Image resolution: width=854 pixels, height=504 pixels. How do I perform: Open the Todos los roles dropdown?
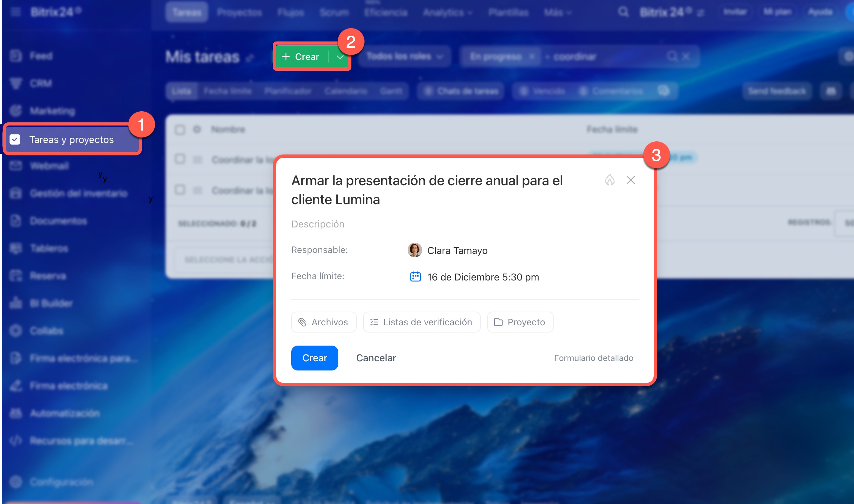(x=404, y=56)
